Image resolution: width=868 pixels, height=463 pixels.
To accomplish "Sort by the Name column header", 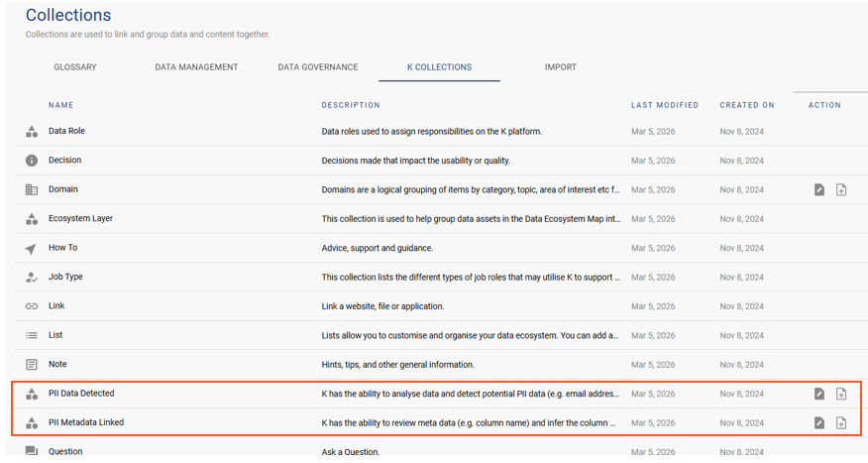I will 61,105.
